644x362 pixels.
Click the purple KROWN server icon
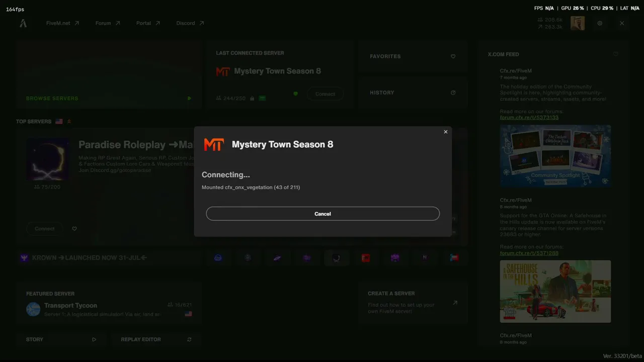24,258
